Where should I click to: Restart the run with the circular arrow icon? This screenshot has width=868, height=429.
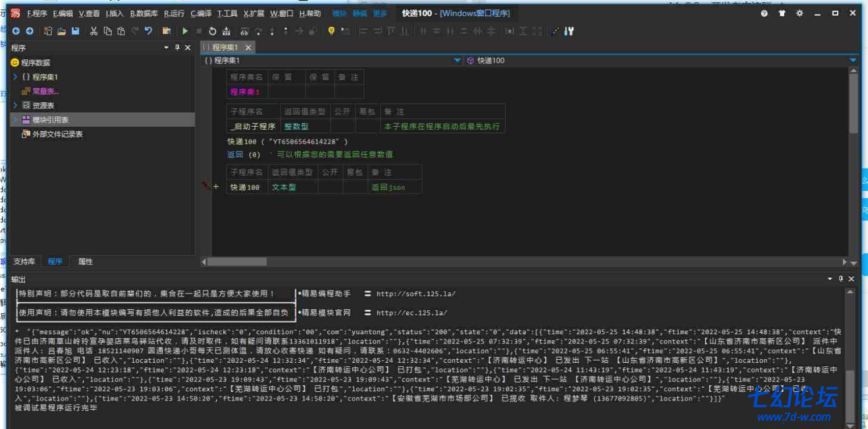[x=213, y=31]
